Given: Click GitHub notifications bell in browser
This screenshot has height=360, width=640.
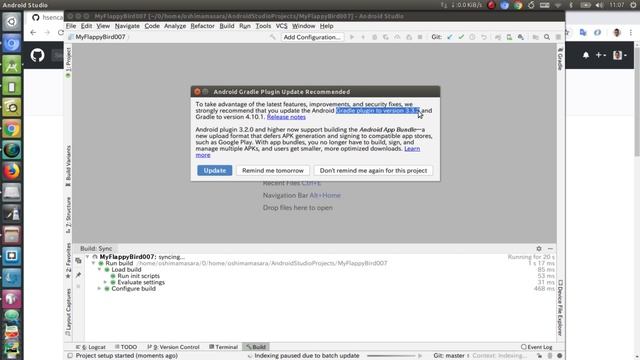Looking at the screenshot, I should pos(586,55).
